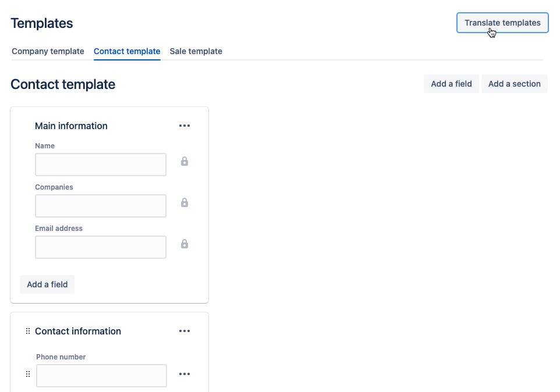This screenshot has height=392, width=560.
Task: Focus the Email address input field
Action: tap(101, 247)
